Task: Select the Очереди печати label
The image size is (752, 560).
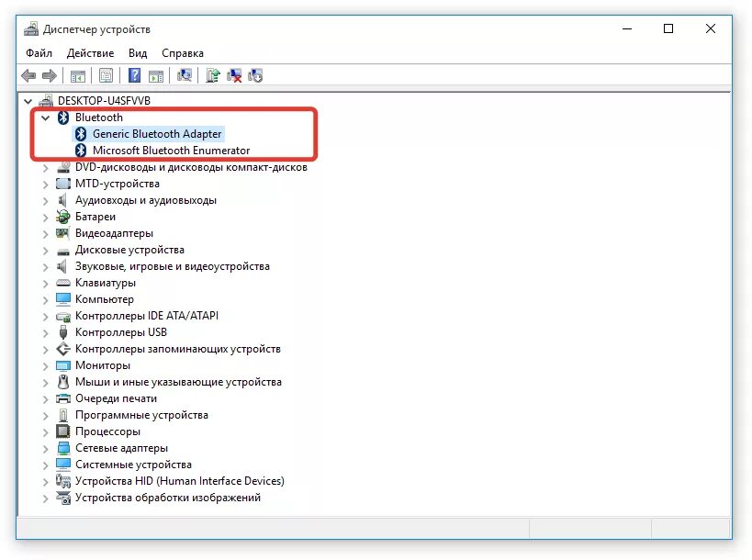Action: [116, 398]
